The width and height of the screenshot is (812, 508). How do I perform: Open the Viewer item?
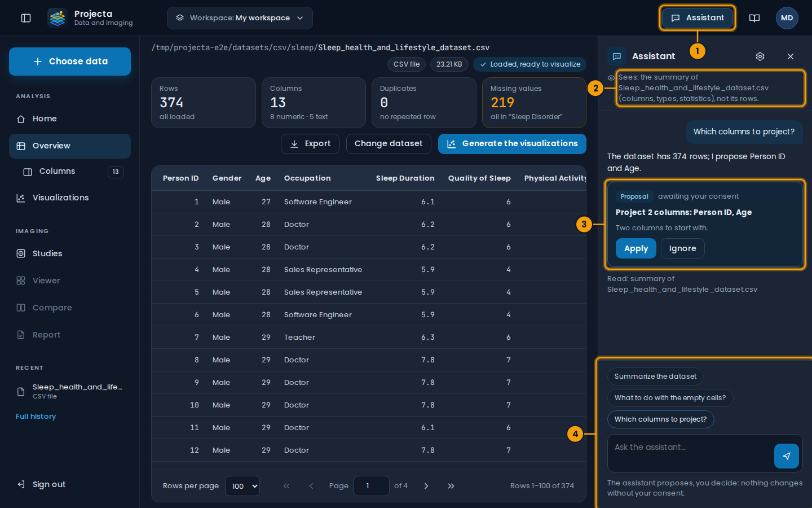pyautogui.click(x=70, y=281)
